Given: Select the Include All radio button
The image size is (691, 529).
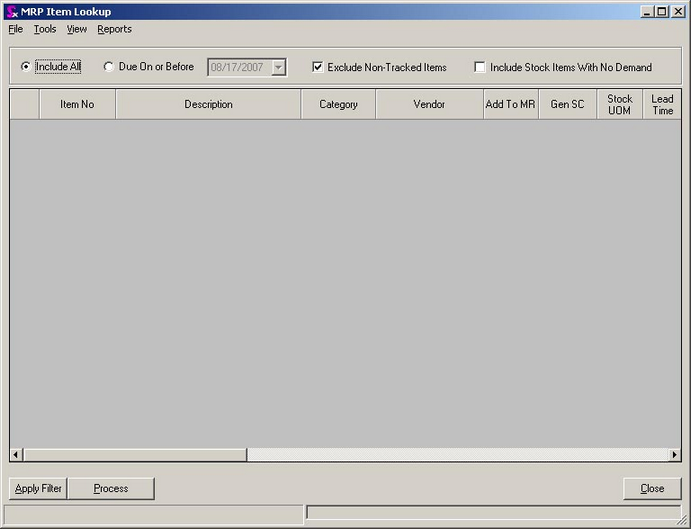Looking at the screenshot, I should [25, 67].
